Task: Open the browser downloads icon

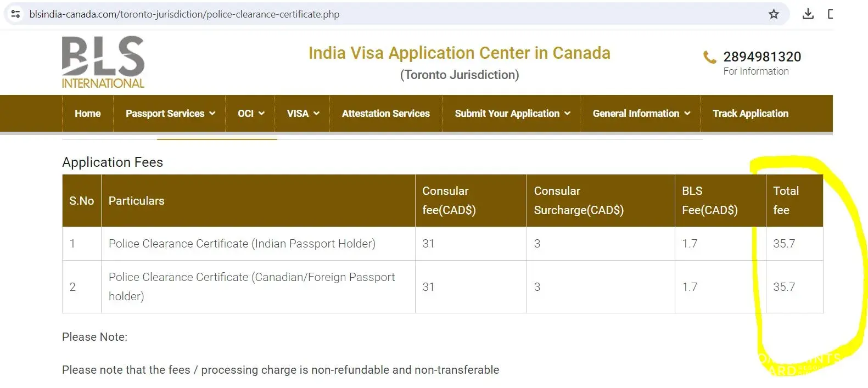Action: point(808,14)
